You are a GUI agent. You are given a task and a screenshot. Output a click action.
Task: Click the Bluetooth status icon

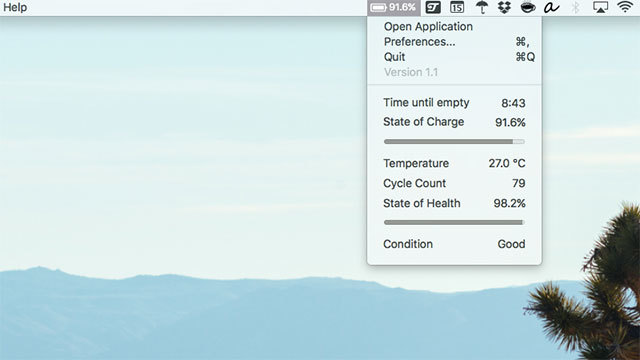click(x=576, y=7)
